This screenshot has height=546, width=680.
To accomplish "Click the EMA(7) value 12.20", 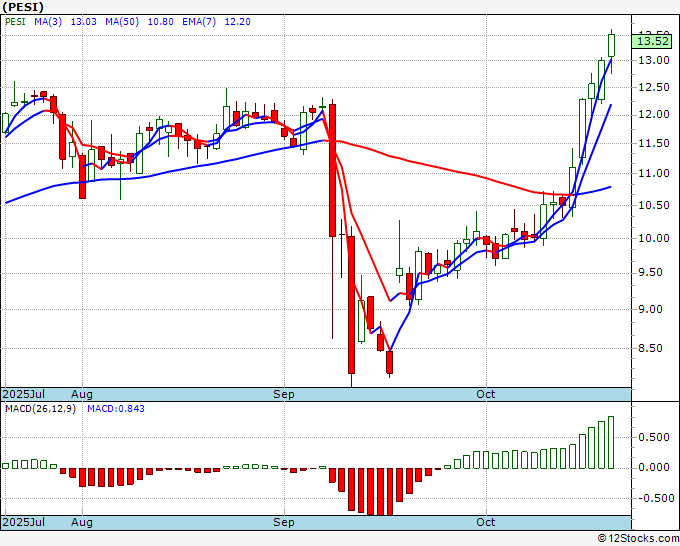I will point(238,22).
